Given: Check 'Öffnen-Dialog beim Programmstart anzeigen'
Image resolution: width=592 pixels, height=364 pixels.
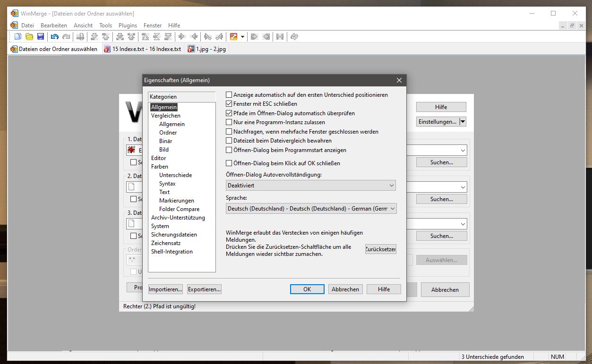Looking at the screenshot, I should [x=229, y=150].
